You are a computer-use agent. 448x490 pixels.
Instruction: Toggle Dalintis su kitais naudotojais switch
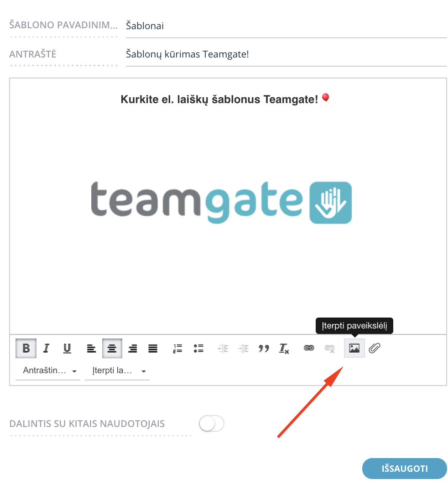(212, 423)
